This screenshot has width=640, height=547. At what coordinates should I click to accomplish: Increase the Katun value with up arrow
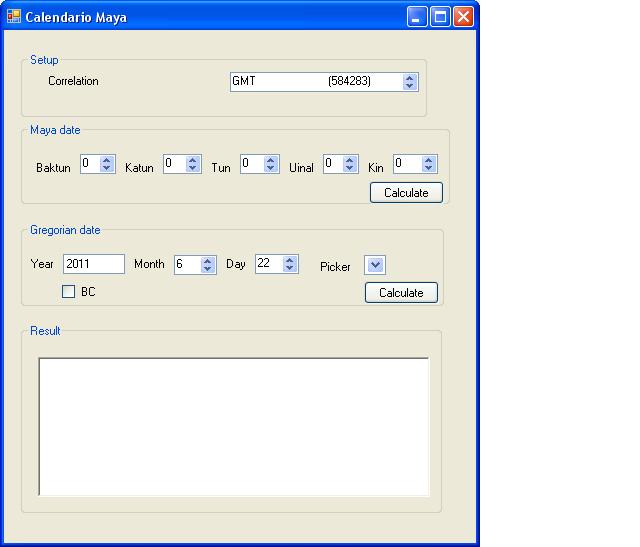coord(193,160)
